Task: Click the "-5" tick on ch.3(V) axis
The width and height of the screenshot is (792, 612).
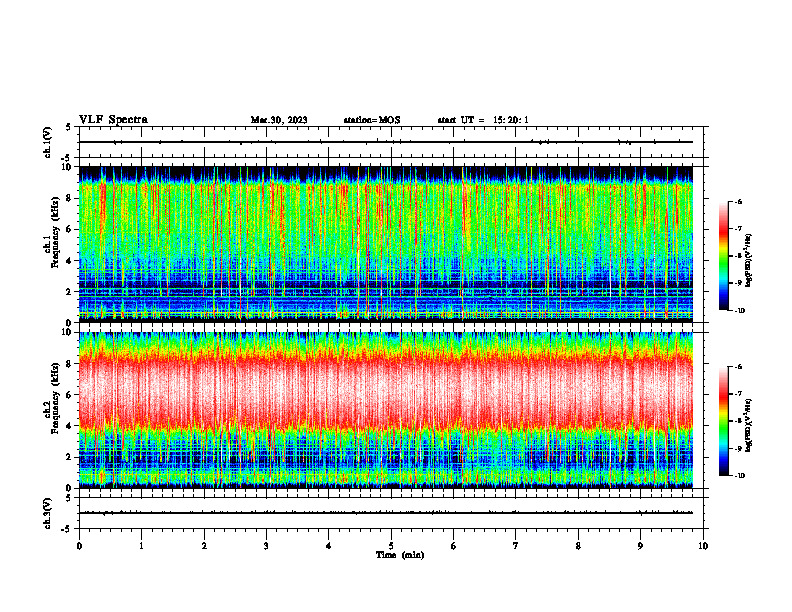Action: tap(68, 529)
